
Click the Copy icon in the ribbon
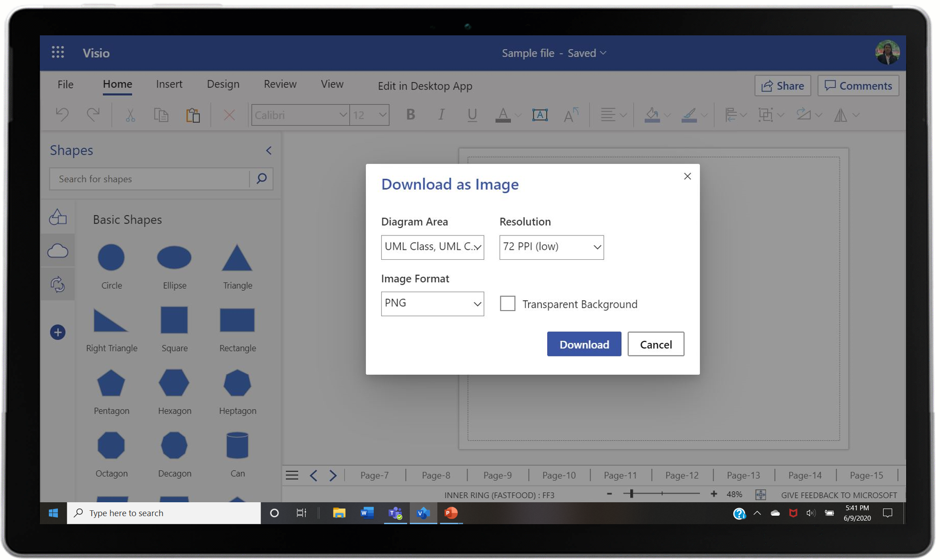[161, 114]
